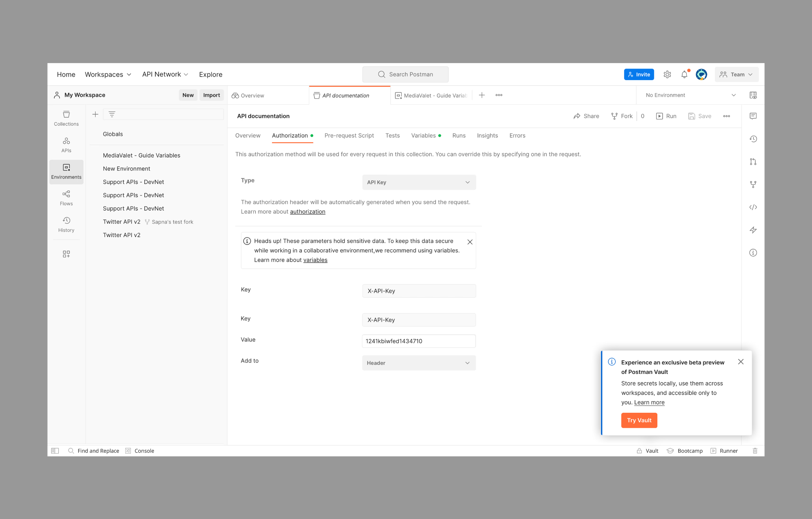Click the first X-API-Key field
Viewport: 812px width, 519px height.
(419, 291)
